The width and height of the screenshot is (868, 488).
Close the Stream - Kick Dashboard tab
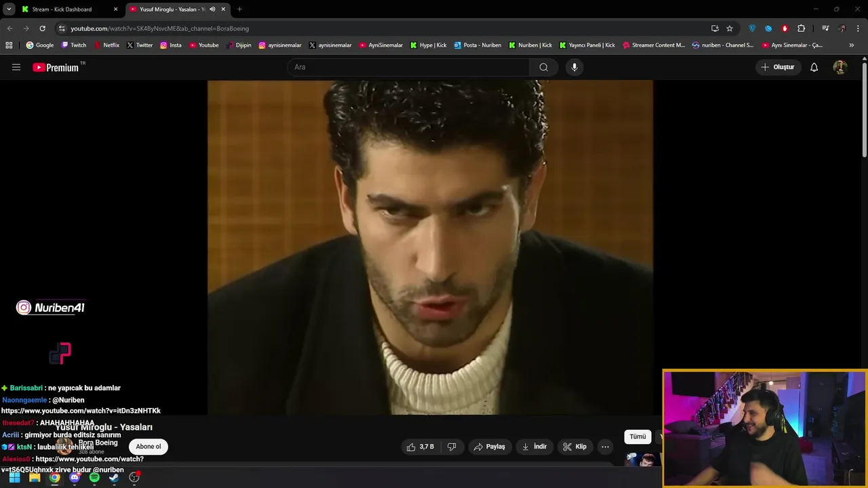[115, 9]
